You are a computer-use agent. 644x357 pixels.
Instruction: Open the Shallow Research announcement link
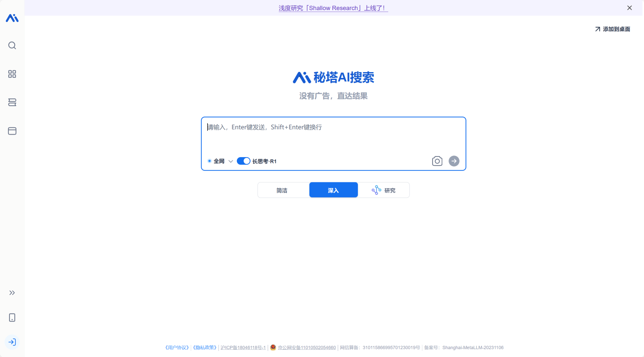pyautogui.click(x=333, y=8)
